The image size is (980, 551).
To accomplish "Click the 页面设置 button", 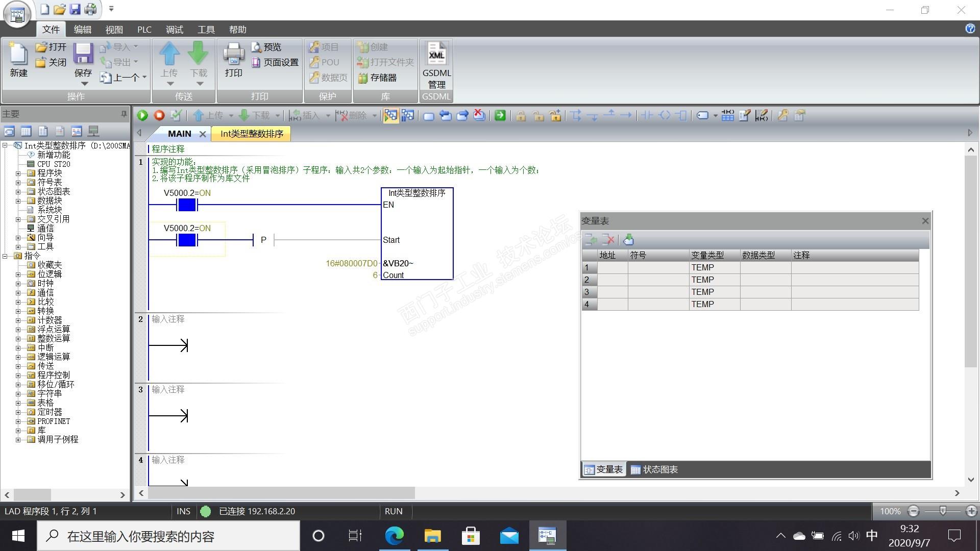I will (275, 62).
